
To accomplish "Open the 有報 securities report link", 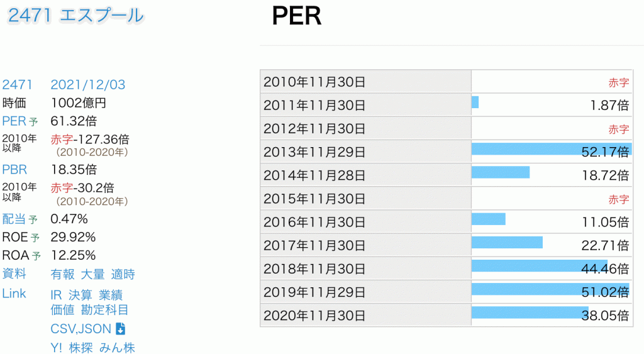I will [x=62, y=275].
